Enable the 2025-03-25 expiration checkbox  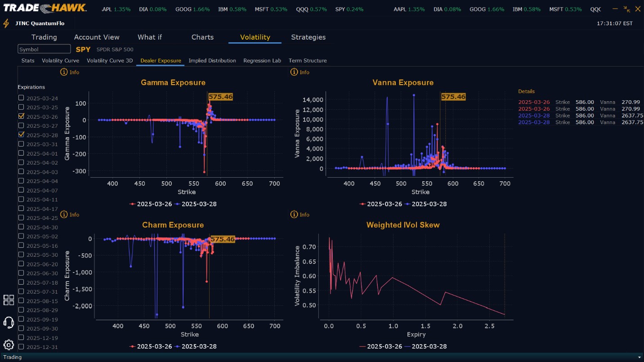click(21, 107)
